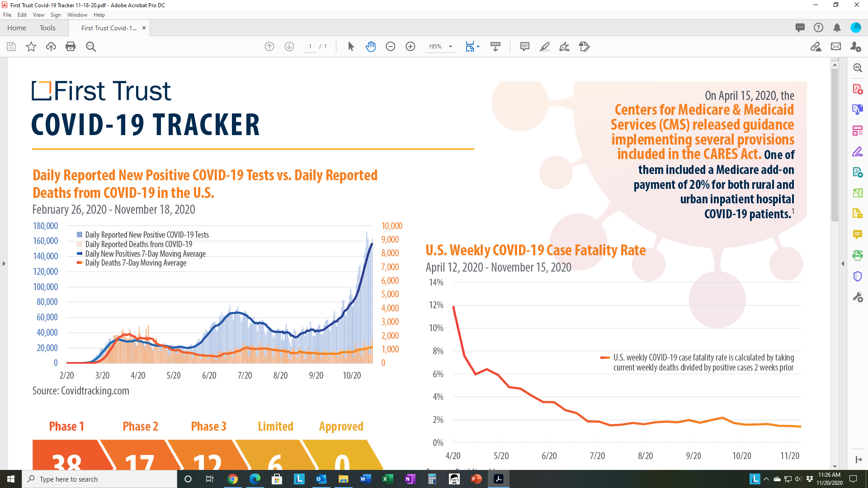
Task: Go to previous page arrow
Action: click(269, 47)
